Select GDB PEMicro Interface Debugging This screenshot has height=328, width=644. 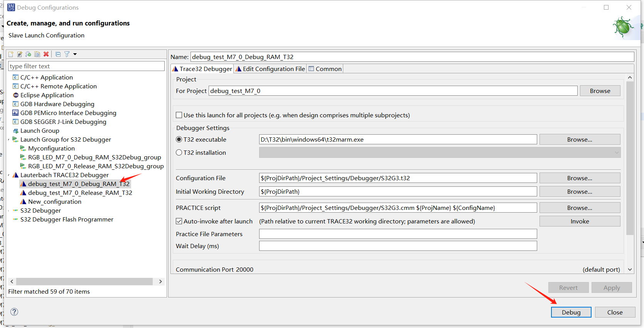(x=68, y=113)
